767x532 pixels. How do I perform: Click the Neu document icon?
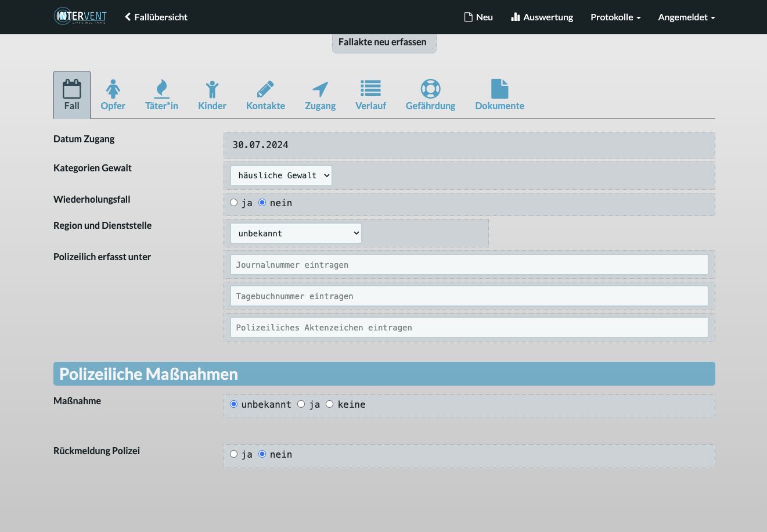coord(469,17)
